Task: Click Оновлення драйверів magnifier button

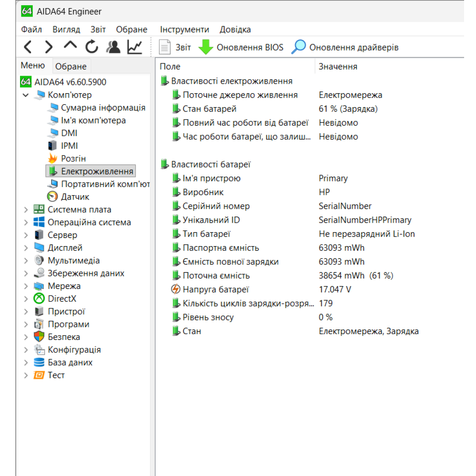Action: click(x=345, y=48)
